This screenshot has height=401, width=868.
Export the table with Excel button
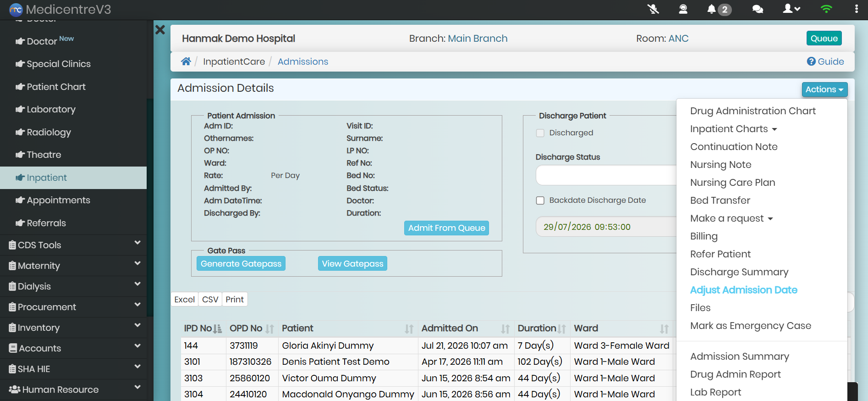[185, 299]
